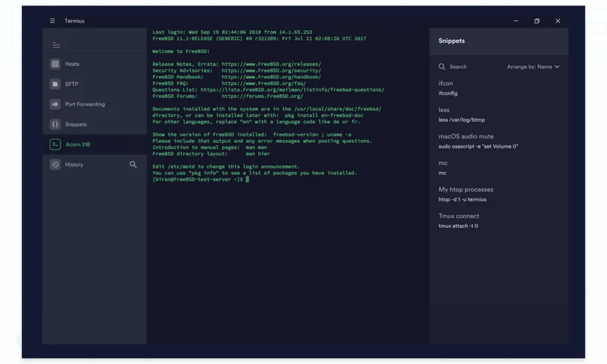The image size is (607, 364).
Task: Click the Snippets curly braces icon
Action: pos(55,124)
